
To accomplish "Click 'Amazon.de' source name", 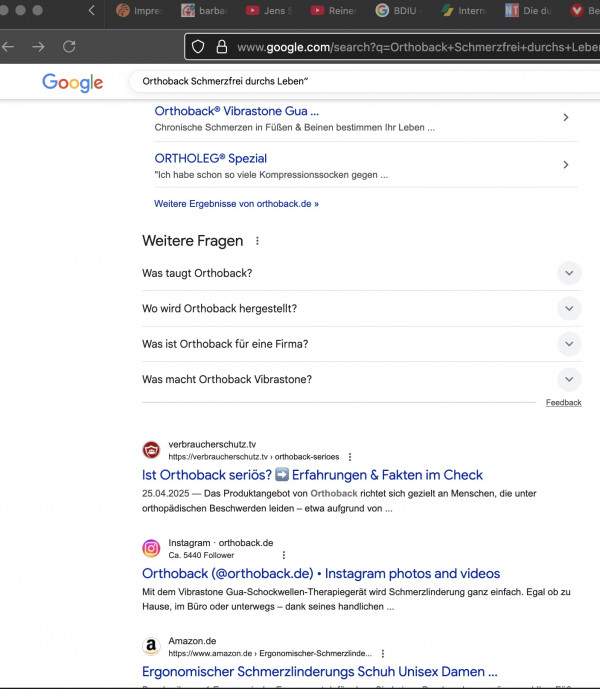I will [x=192, y=641].
